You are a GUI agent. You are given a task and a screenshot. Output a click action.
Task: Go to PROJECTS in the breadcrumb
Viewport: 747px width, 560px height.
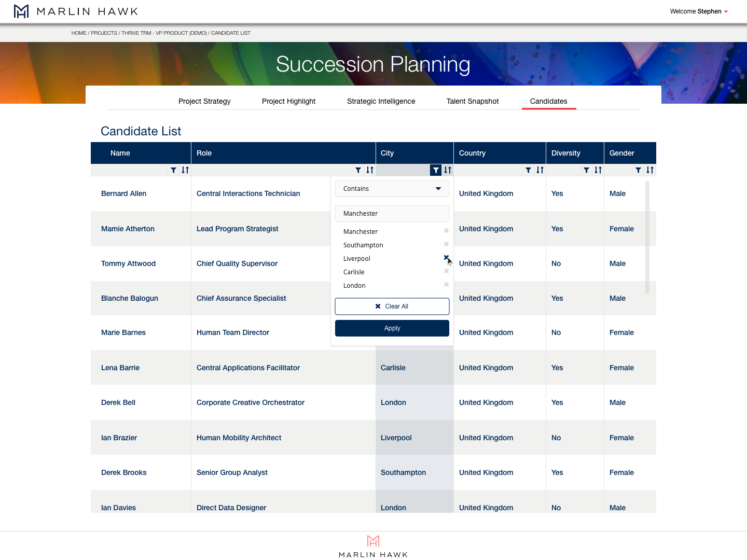(x=104, y=33)
